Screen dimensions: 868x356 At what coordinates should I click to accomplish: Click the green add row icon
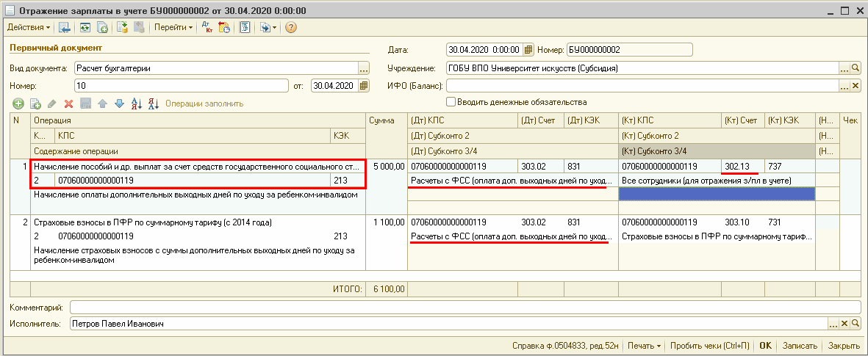[x=18, y=103]
